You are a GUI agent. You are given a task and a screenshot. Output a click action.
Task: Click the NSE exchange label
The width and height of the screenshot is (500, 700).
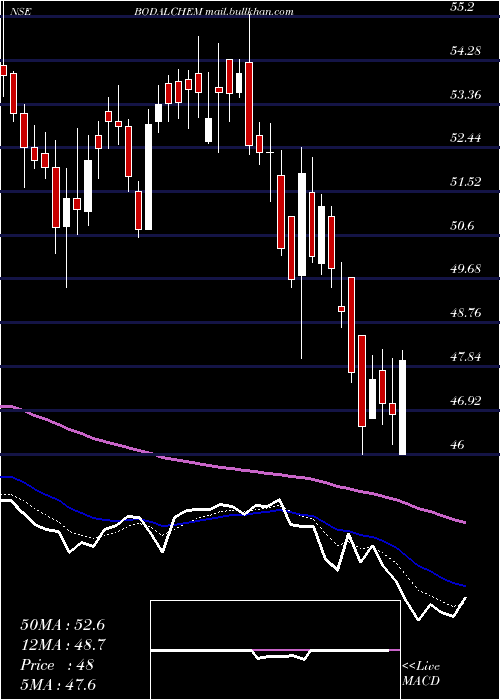point(21,12)
